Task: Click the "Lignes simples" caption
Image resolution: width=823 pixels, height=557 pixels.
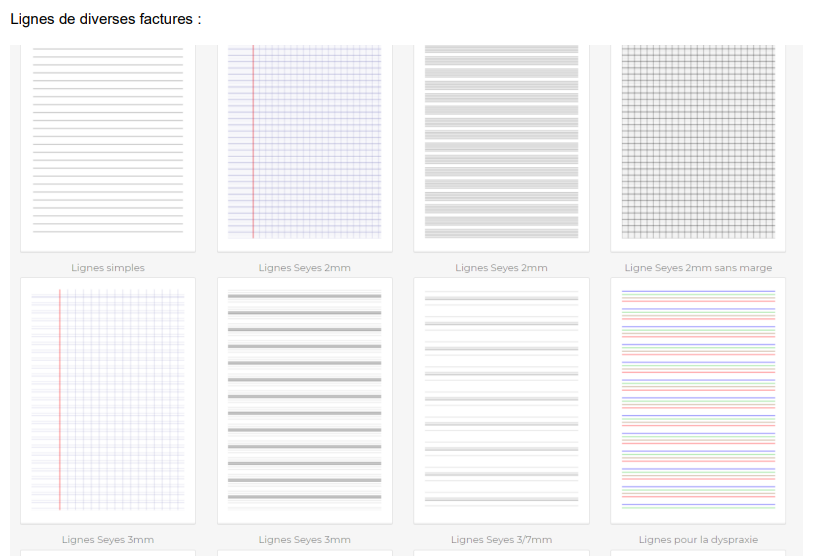Action: coord(108,268)
